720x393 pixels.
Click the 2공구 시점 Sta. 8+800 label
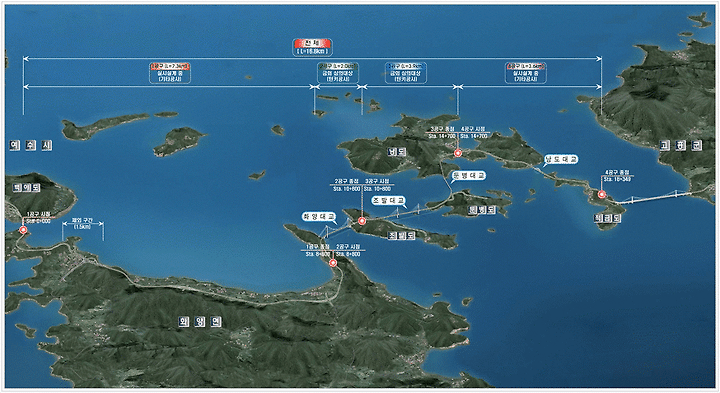coord(348,250)
